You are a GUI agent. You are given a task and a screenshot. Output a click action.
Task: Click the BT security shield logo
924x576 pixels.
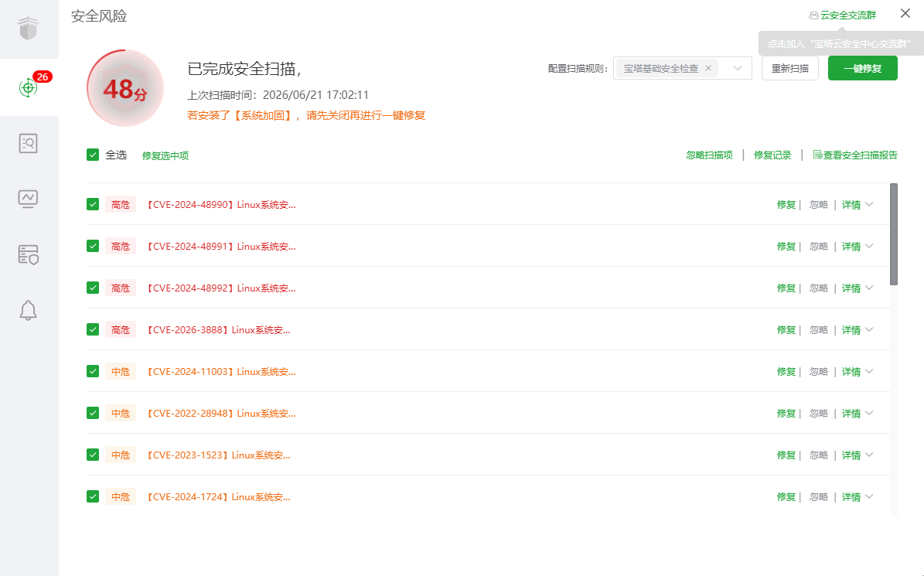[28, 28]
